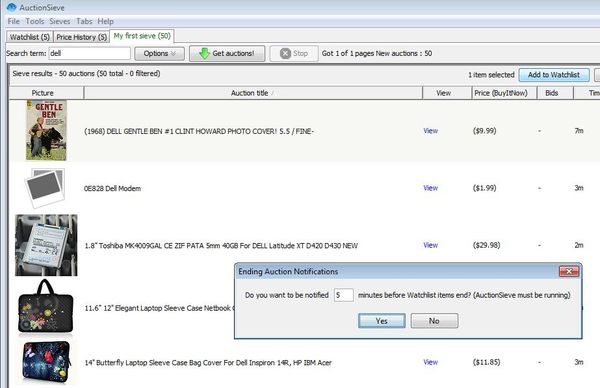
Task: Select the 14" Butterfly Laptop Sleeve title
Action: tap(208, 363)
